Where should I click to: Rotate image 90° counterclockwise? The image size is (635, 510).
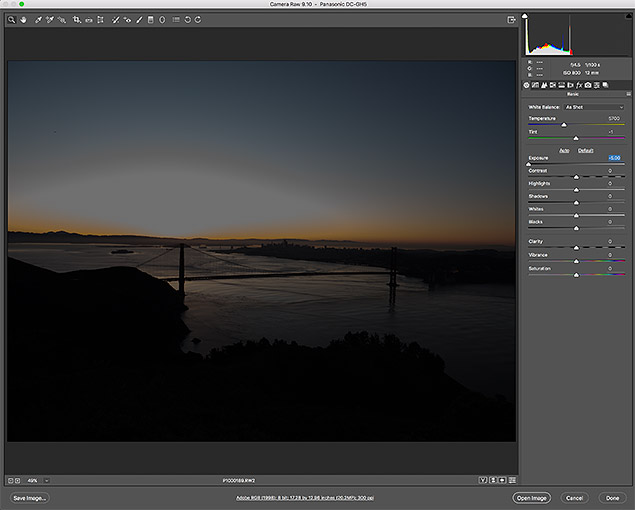coord(187,20)
